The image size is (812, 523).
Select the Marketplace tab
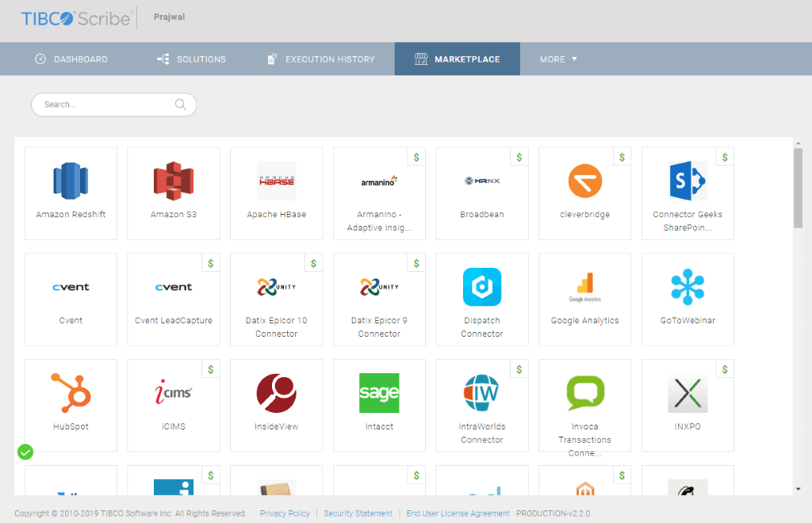[458, 59]
